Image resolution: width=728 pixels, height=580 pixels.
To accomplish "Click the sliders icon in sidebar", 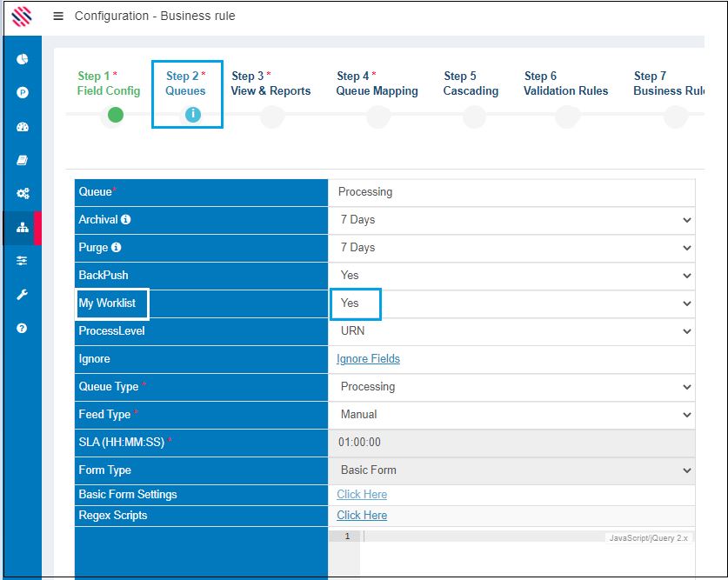I will pyautogui.click(x=23, y=260).
